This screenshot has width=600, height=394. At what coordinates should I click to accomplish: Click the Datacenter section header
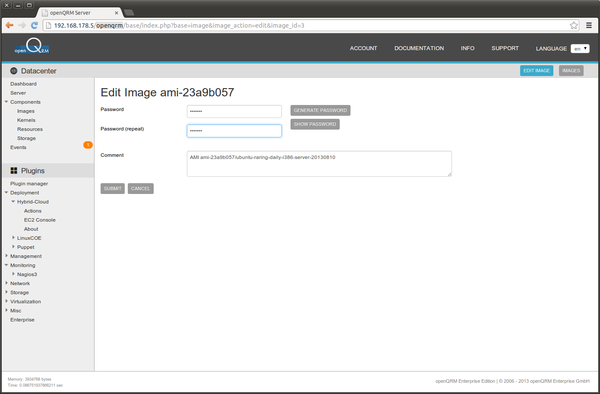(x=39, y=71)
